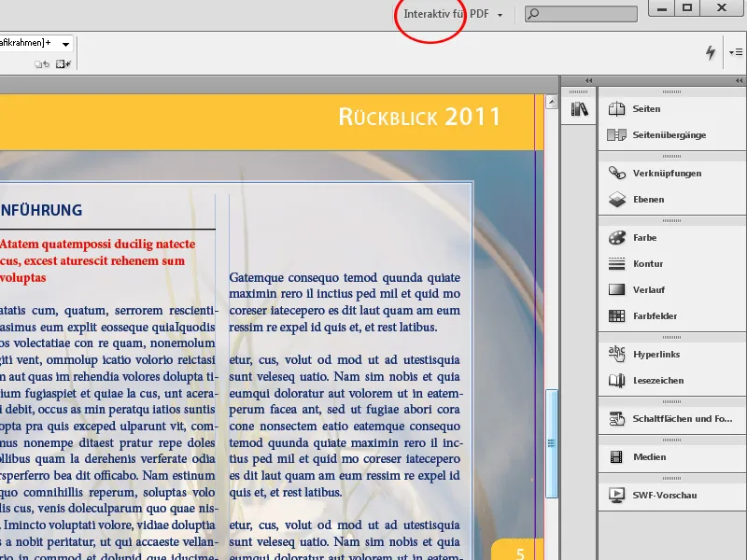Click the blue vertical scrollbar thumb

click(x=552, y=443)
